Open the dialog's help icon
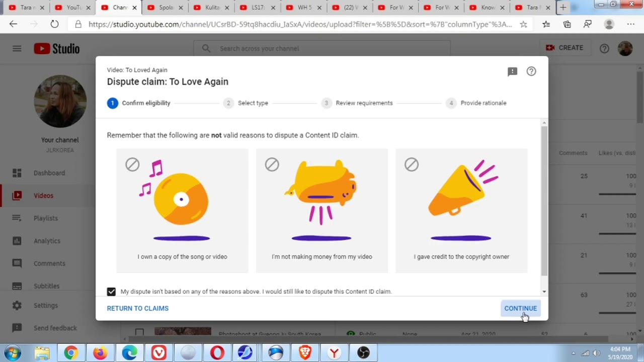This screenshot has width=644, height=362. click(531, 71)
